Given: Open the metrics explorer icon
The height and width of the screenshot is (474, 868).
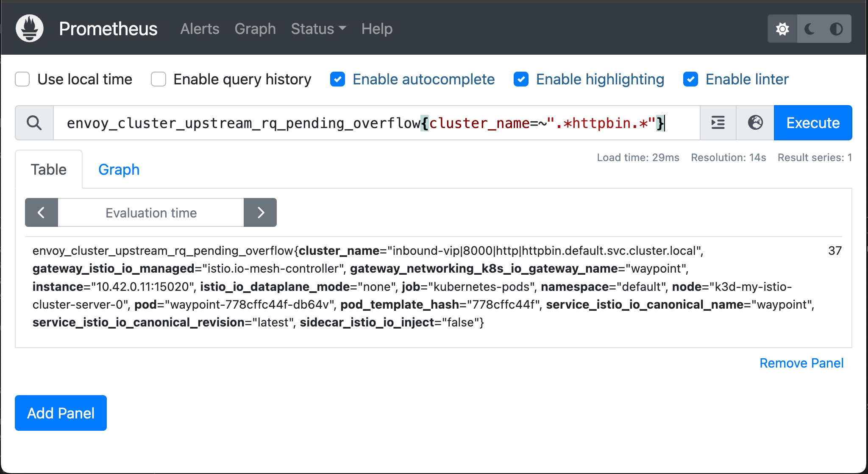Looking at the screenshot, I should [717, 123].
